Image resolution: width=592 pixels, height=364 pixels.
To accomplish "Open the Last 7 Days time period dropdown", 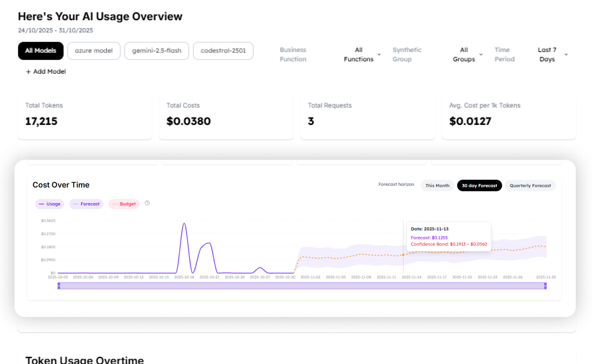I will pyautogui.click(x=547, y=54).
